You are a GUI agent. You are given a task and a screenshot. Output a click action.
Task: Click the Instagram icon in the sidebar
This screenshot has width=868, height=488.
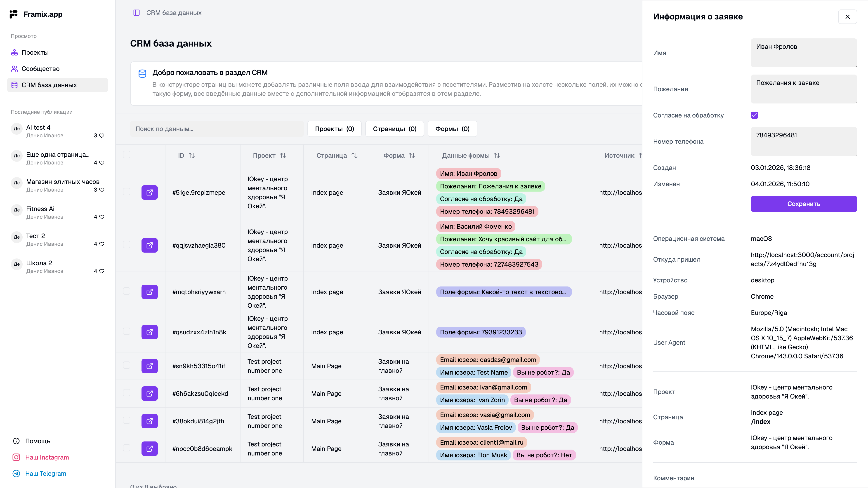(16, 457)
